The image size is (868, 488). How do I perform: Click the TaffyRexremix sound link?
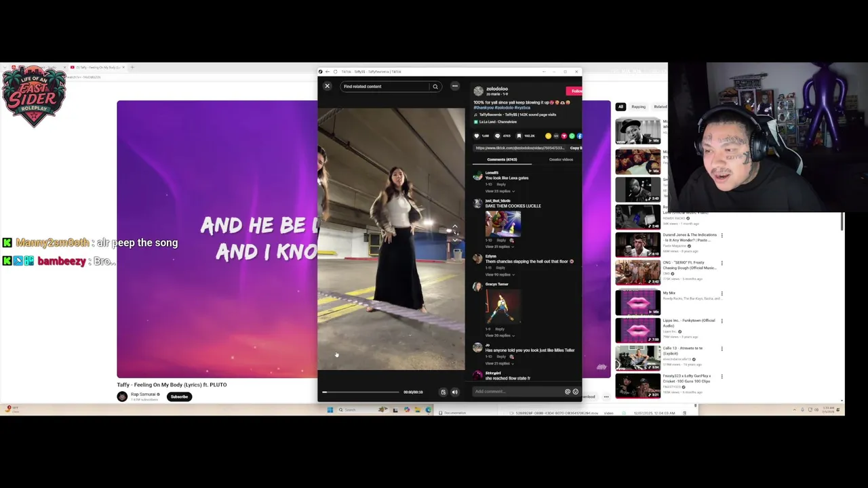517,115
